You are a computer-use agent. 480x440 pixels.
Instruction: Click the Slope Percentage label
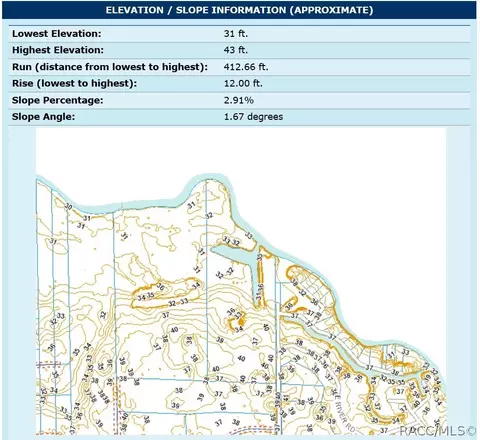click(58, 100)
